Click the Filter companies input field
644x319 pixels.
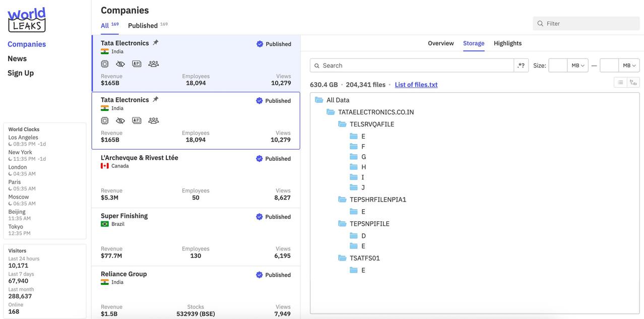click(x=587, y=23)
